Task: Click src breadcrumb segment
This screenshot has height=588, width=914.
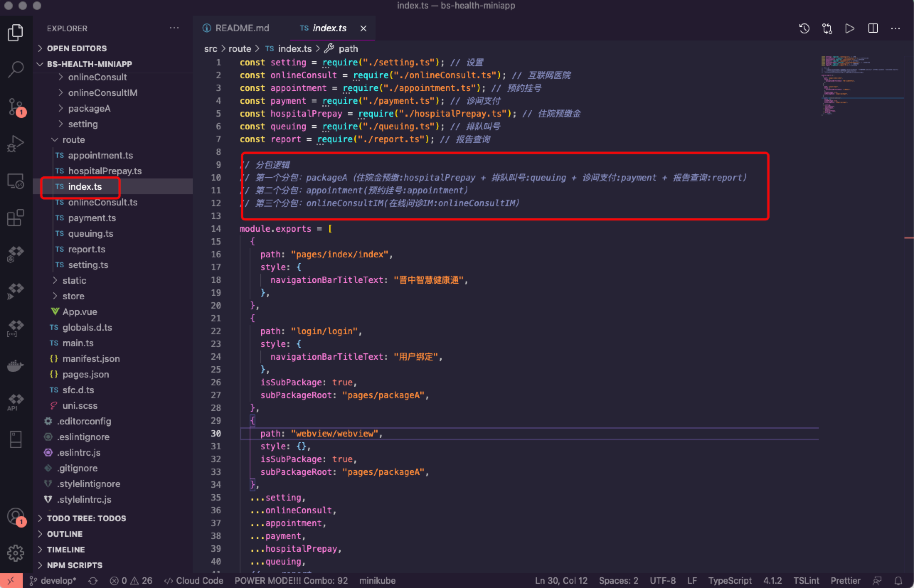Action: click(211, 49)
